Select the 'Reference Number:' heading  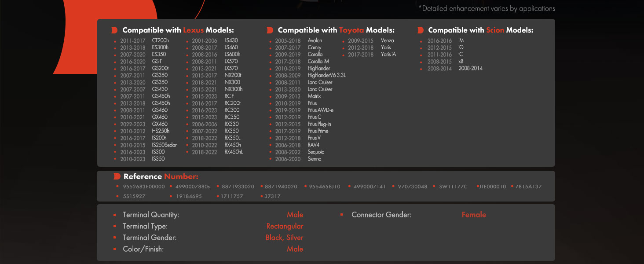pos(161,176)
